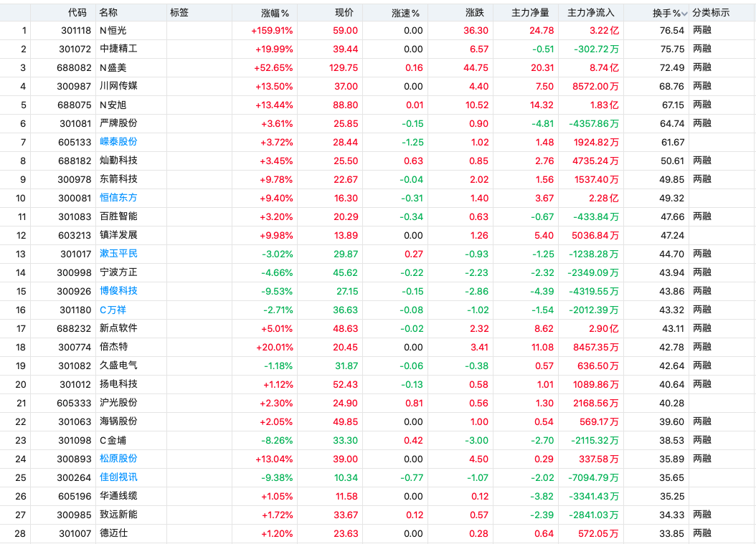Select the 华通线缆 stock name
Image resolution: width=756 pixels, height=544 pixels.
(x=118, y=496)
